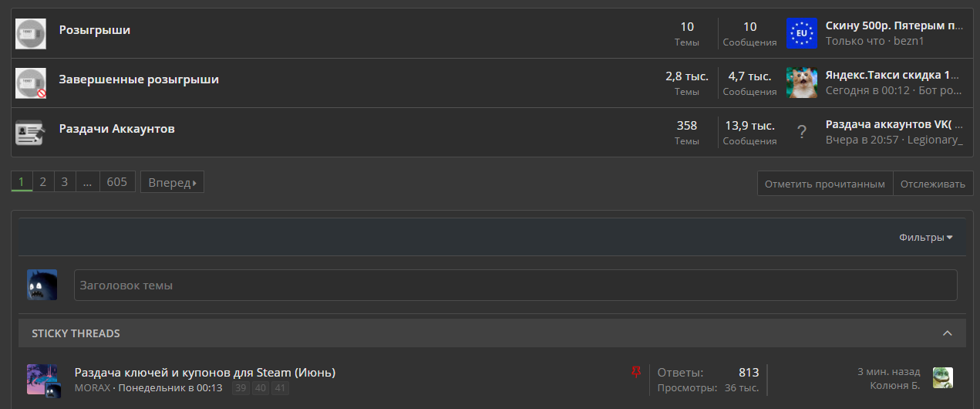Open MORAX thread starter avatar
The width and height of the screenshot is (980, 409).
coord(43,380)
